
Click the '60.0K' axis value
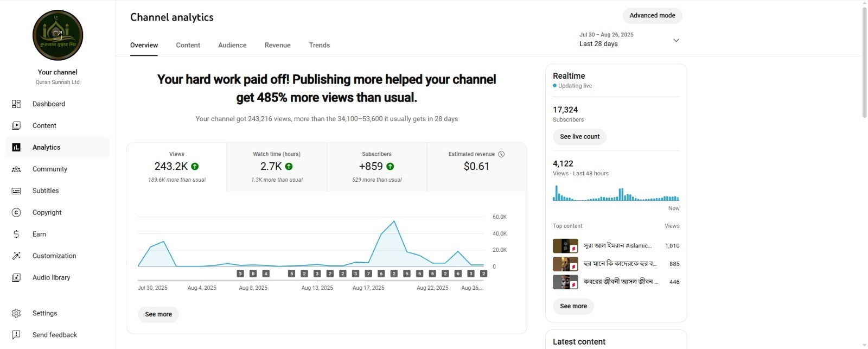coord(500,217)
